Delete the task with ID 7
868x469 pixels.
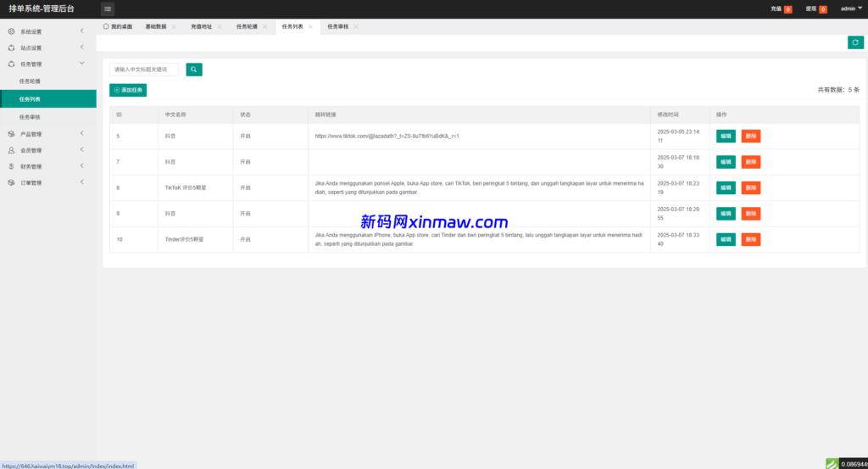click(x=751, y=162)
